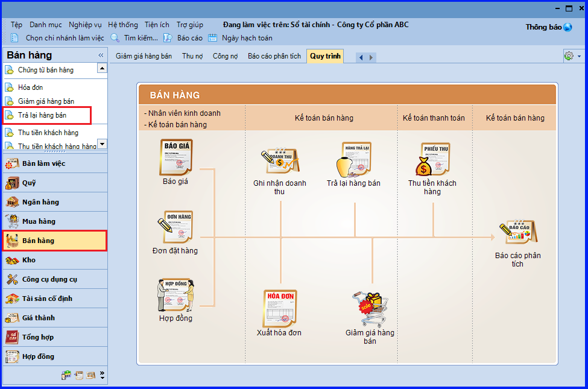
Task: Open the Trợ giúp menu
Action: coord(190,25)
